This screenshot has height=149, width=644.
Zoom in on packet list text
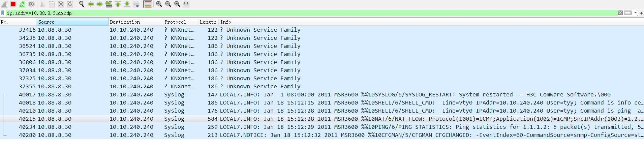(159, 4)
